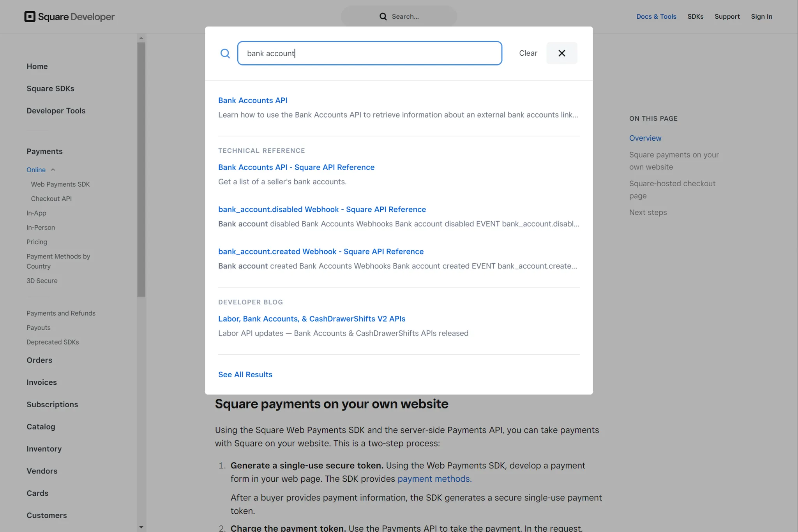The image size is (798, 532).
Task: Open Labor, Bank Accounts blog post result
Action: 311,318
